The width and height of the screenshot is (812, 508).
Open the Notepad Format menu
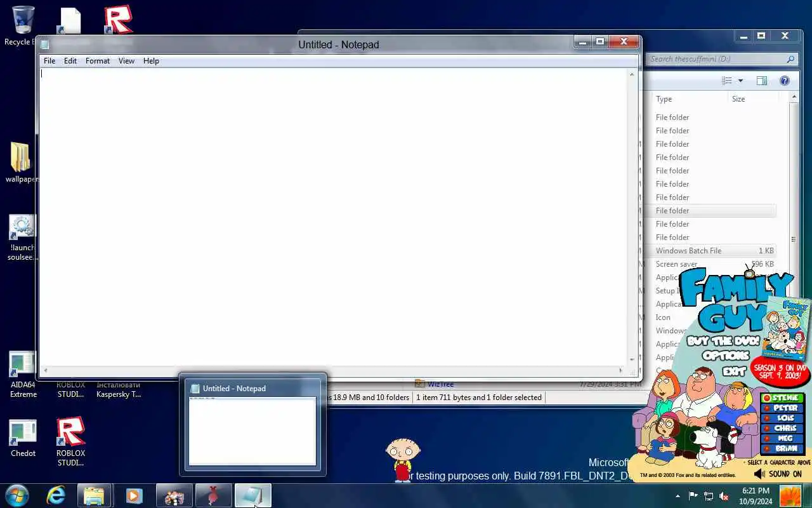point(98,61)
